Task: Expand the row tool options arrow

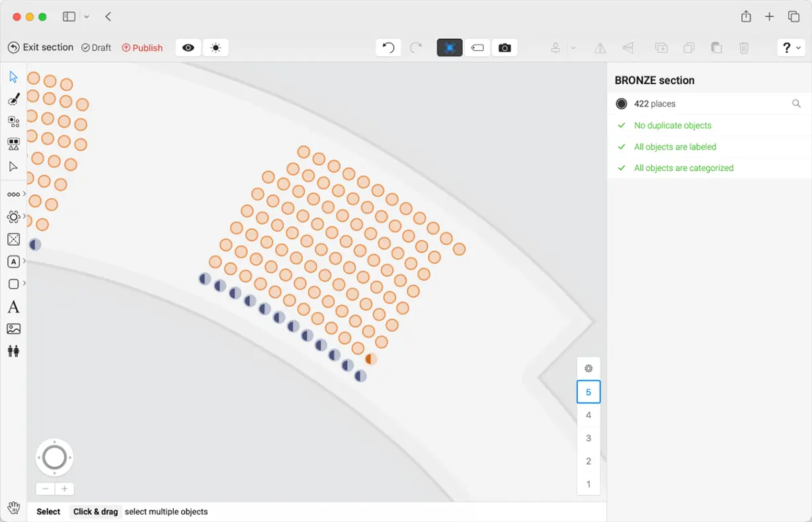Action: click(24, 194)
